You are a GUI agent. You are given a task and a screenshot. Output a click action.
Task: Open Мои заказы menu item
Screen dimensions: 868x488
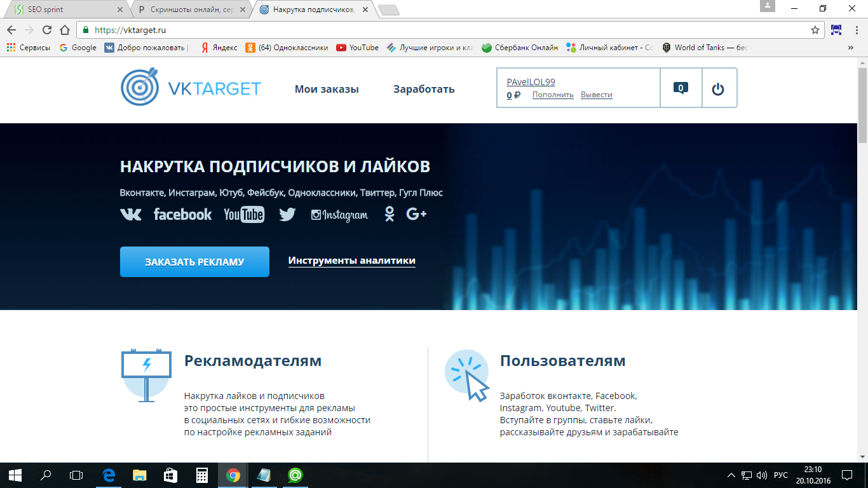coord(327,89)
